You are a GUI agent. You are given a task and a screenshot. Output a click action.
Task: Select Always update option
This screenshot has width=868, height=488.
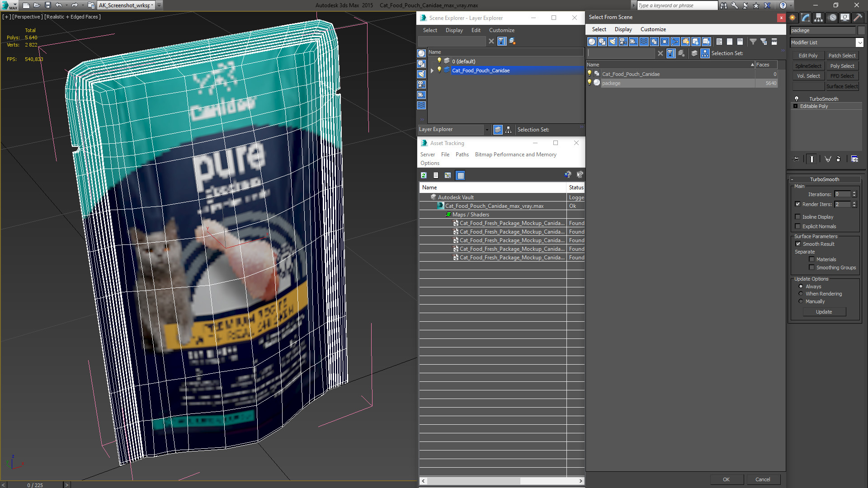801,286
